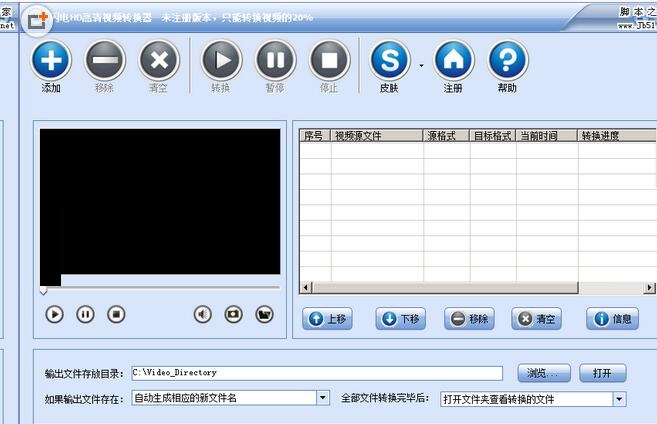Image resolution: width=657 pixels, height=424 pixels.
Task: Click the application logo in the title bar
Action: tap(37, 20)
